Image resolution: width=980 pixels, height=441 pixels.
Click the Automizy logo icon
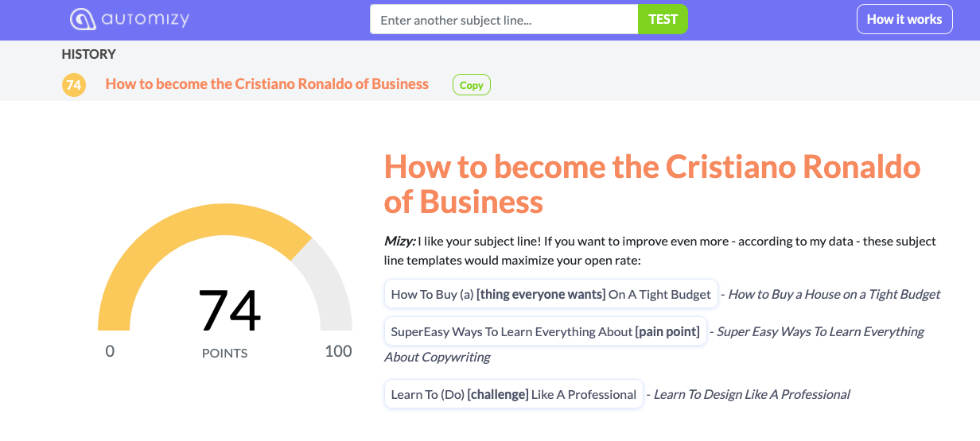83,19
